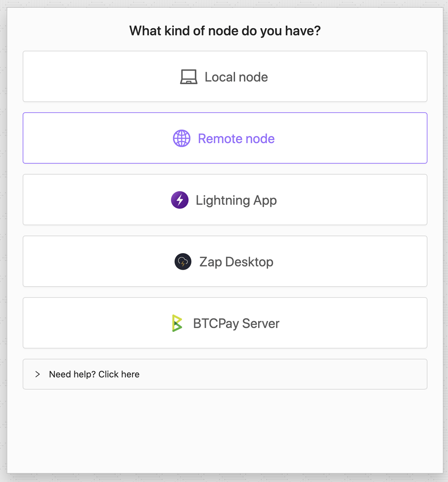448x482 pixels.
Task: Open the Zap Desktop option card
Action: point(225,261)
